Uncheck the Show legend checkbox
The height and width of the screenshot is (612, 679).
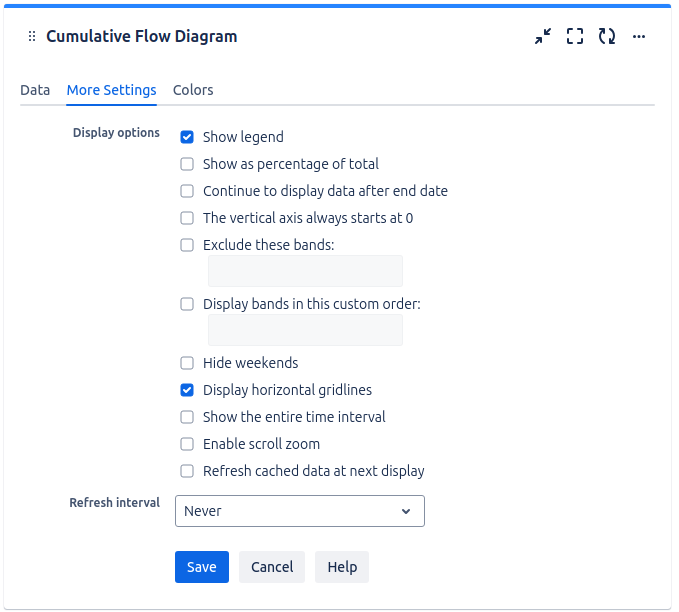187,137
